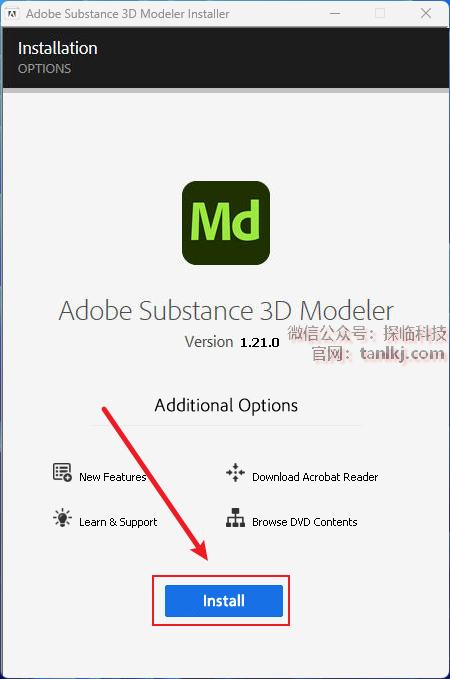
Task: Click the Install button
Action: click(223, 601)
